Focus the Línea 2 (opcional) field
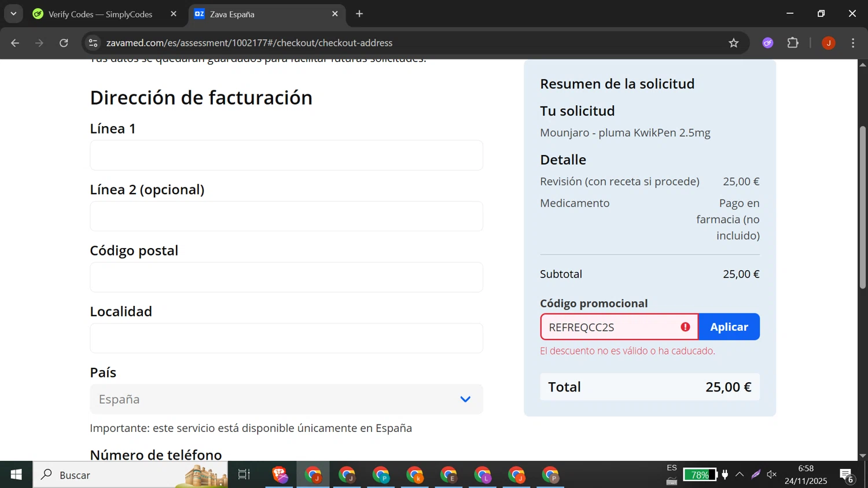 286,216
